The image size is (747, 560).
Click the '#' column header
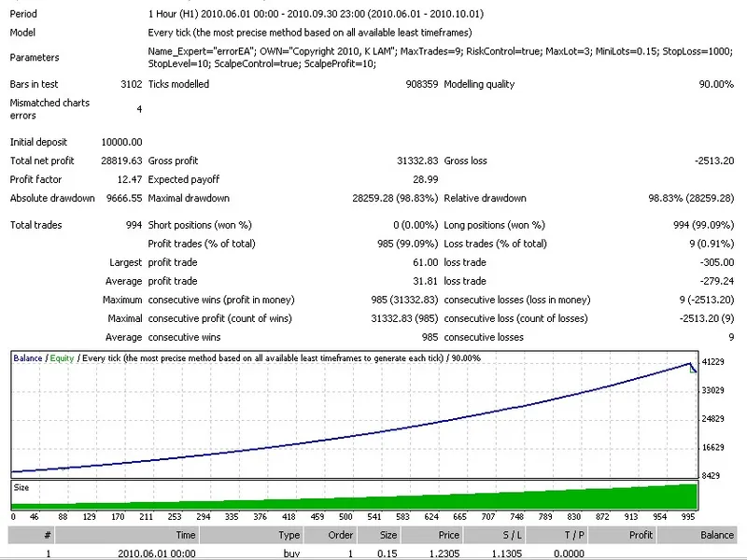31,535
